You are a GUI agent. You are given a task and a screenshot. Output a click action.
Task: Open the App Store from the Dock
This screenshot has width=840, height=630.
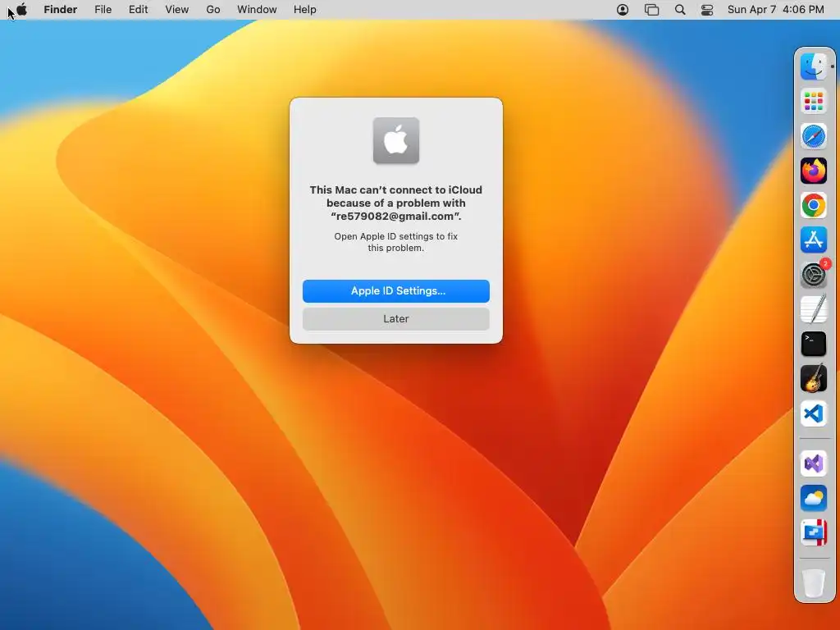(814, 240)
